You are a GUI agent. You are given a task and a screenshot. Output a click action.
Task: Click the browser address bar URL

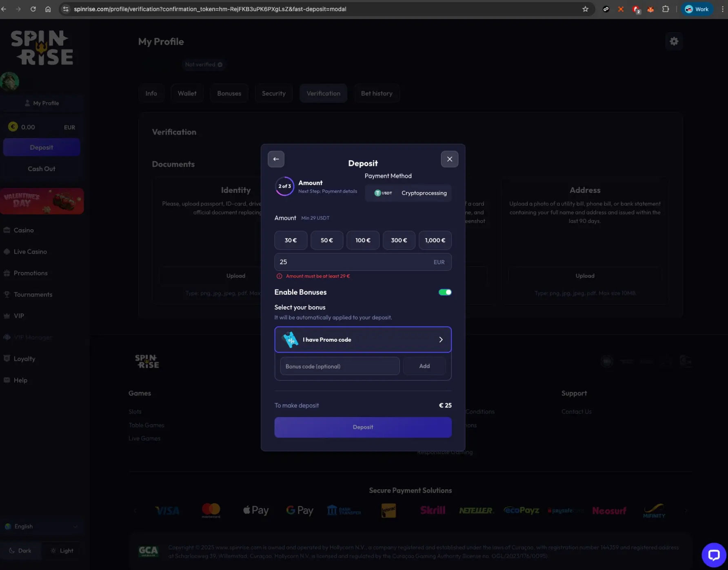(x=210, y=9)
